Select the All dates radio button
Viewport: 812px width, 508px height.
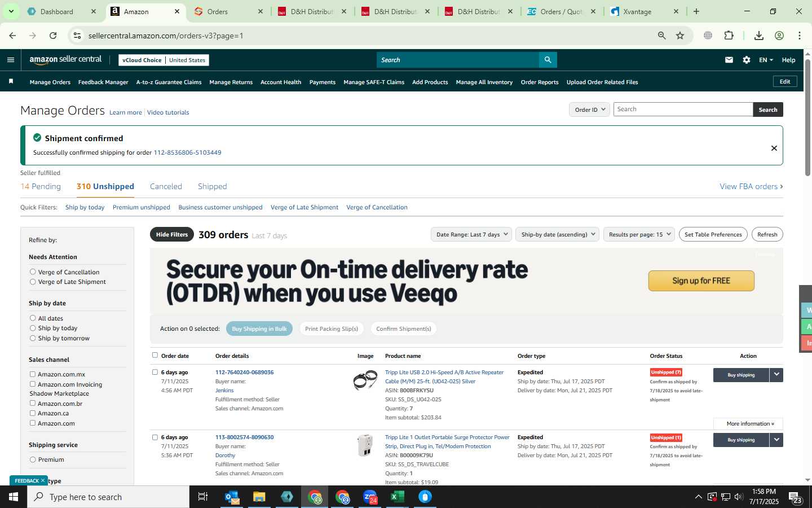coord(33,318)
